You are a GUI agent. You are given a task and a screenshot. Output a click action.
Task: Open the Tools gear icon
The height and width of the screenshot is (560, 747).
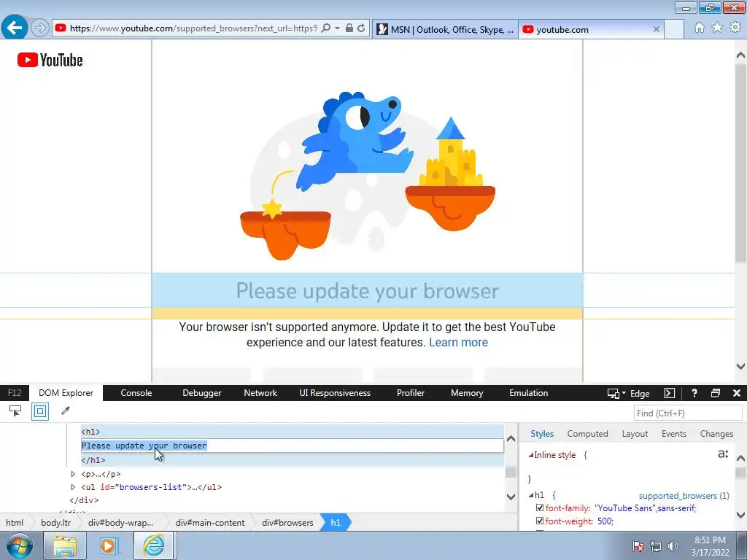click(x=735, y=28)
